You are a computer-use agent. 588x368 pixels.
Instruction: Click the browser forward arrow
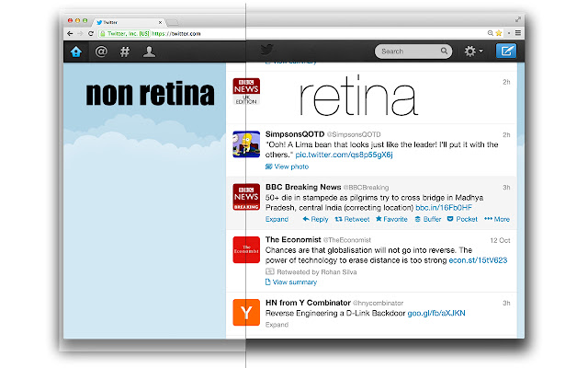80,33
